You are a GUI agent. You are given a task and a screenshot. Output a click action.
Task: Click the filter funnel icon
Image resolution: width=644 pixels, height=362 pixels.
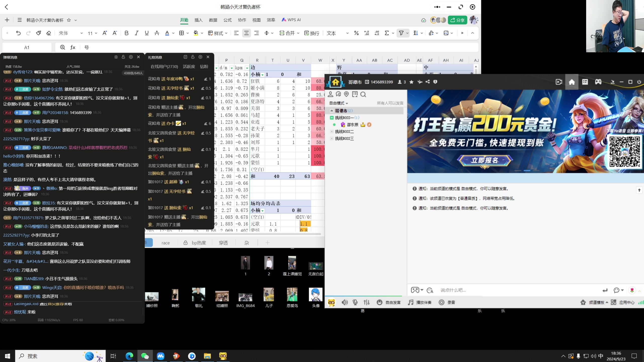(401, 33)
